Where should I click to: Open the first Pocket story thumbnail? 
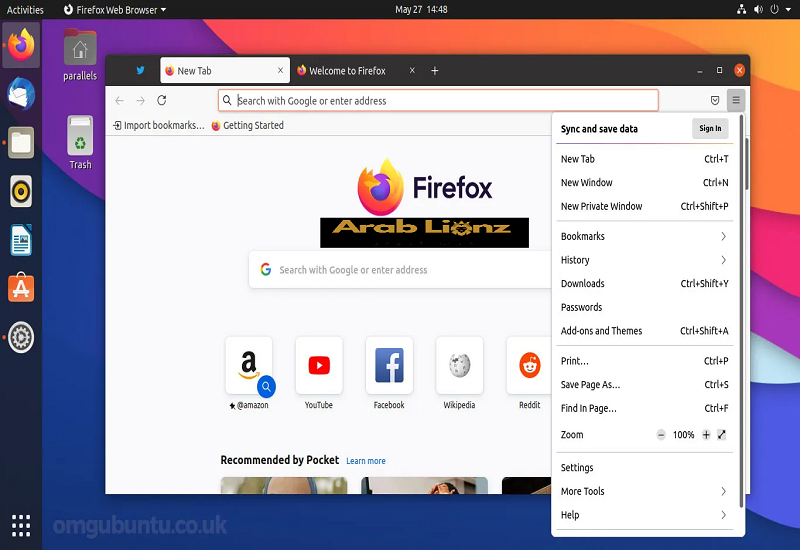click(284, 485)
